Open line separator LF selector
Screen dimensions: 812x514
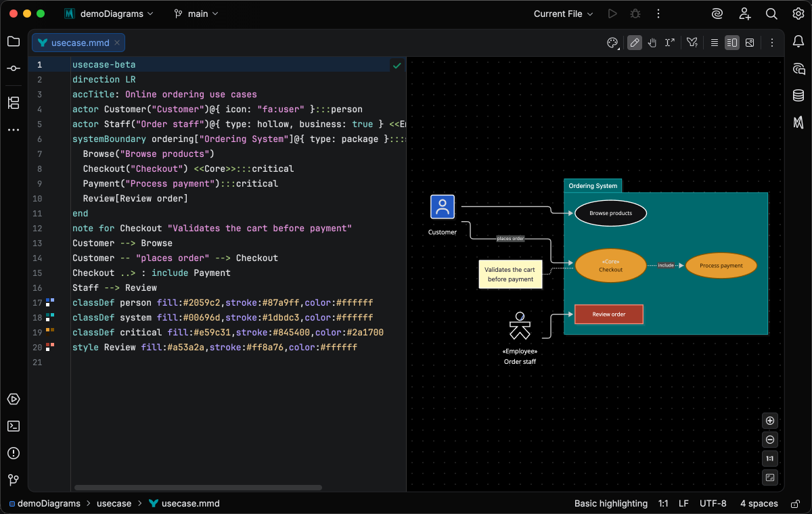tap(683, 503)
